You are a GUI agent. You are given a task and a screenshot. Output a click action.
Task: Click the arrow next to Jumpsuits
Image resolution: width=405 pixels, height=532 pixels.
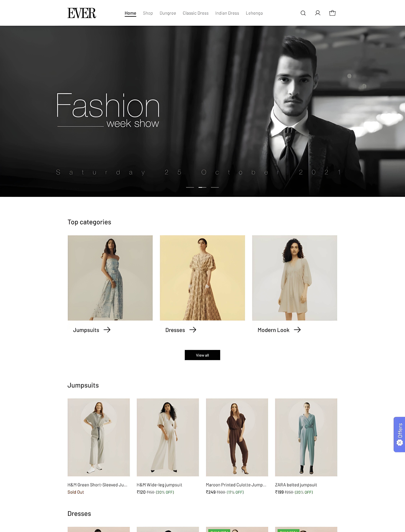pos(107,330)
